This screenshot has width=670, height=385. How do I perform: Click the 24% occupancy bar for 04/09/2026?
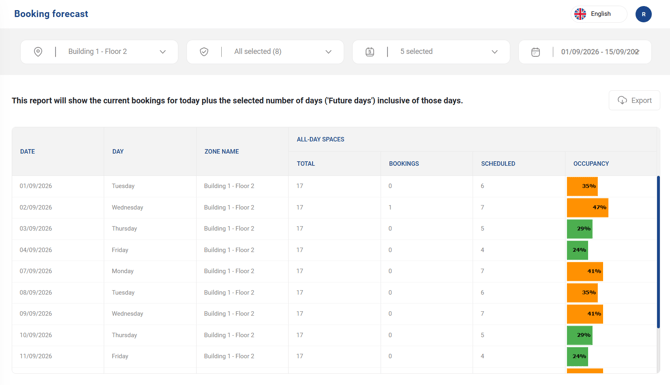[577, 250]
